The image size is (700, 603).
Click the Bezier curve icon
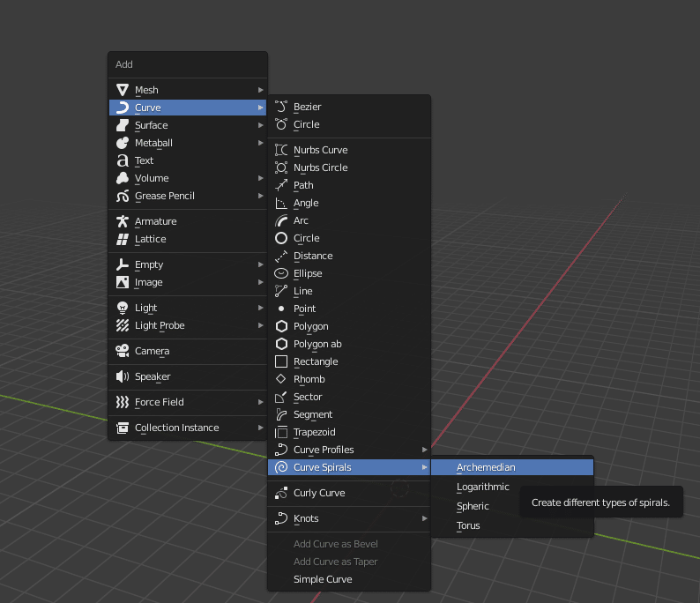point(281,107)
